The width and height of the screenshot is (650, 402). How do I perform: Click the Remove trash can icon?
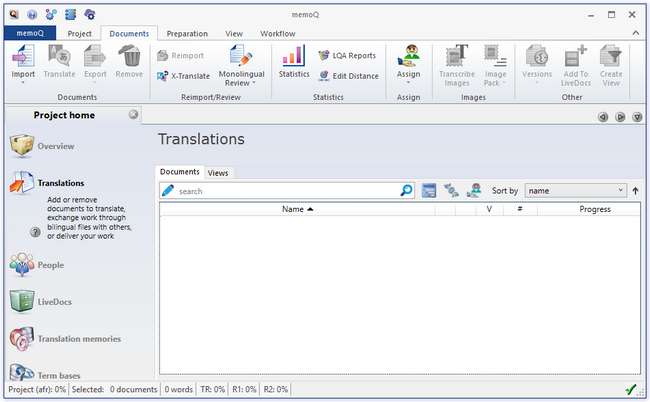(129, 56)
